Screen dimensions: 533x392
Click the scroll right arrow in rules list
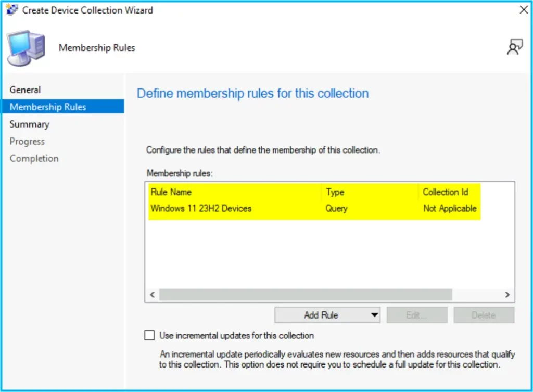coord(507,295)
